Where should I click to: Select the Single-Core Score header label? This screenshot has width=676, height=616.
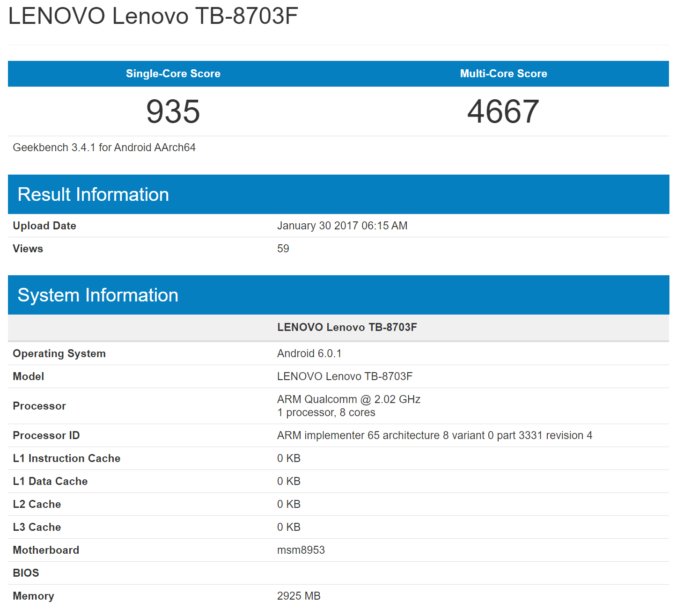pos(173,73)
